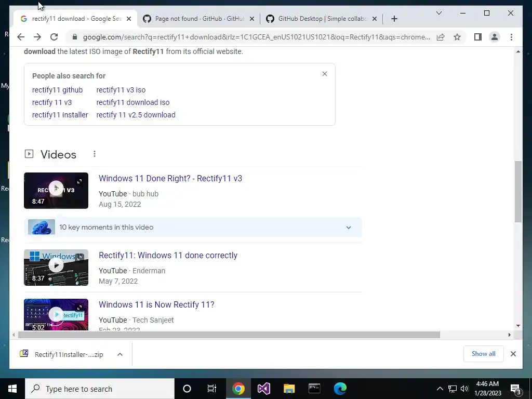Open rectify11 v3 iso suggestion

pos(121,90)
